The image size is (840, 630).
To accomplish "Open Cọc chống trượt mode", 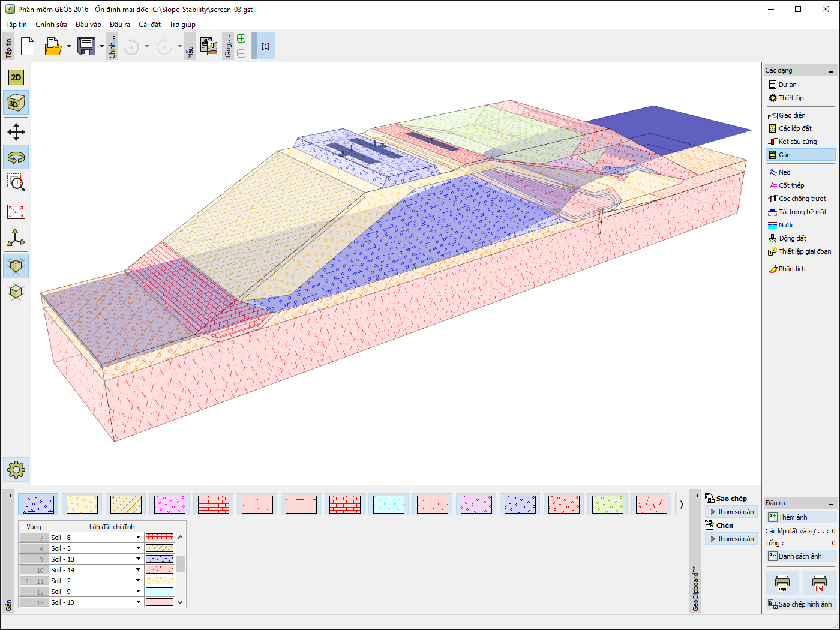I will 800,199.
